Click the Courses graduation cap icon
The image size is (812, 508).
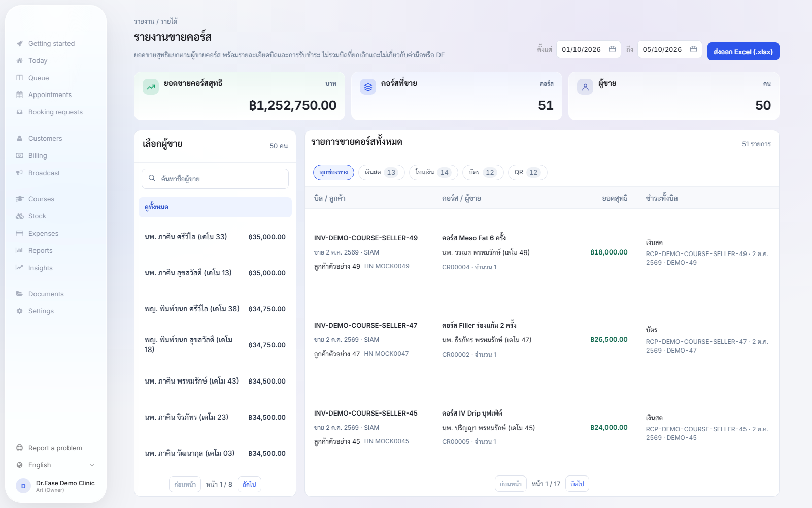point(19,199)
